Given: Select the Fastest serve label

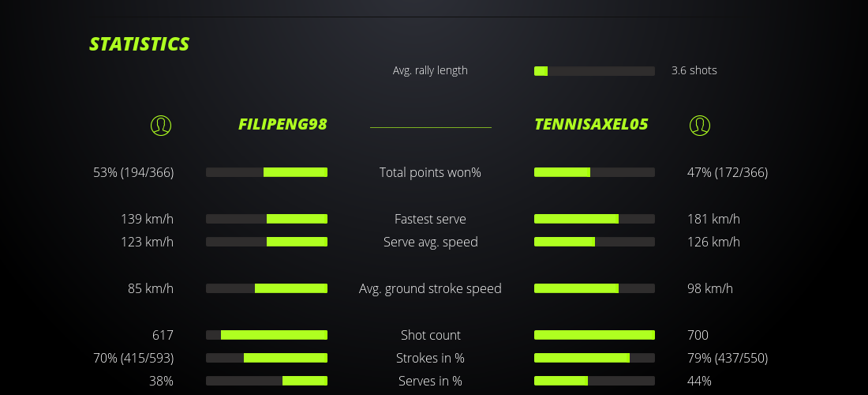Looking at the screenshot, I should (x=430, y=219).
